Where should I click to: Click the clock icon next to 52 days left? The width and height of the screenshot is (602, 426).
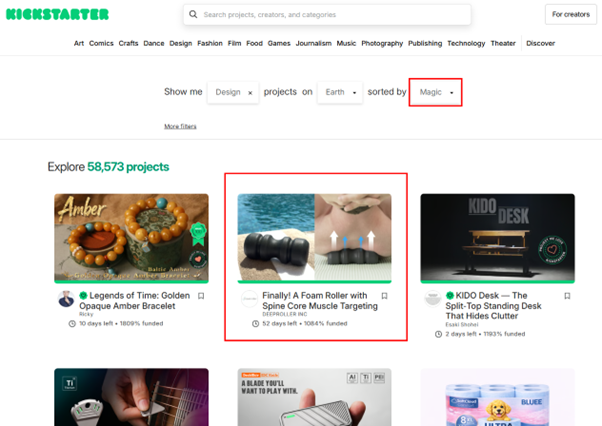[255, 324]
